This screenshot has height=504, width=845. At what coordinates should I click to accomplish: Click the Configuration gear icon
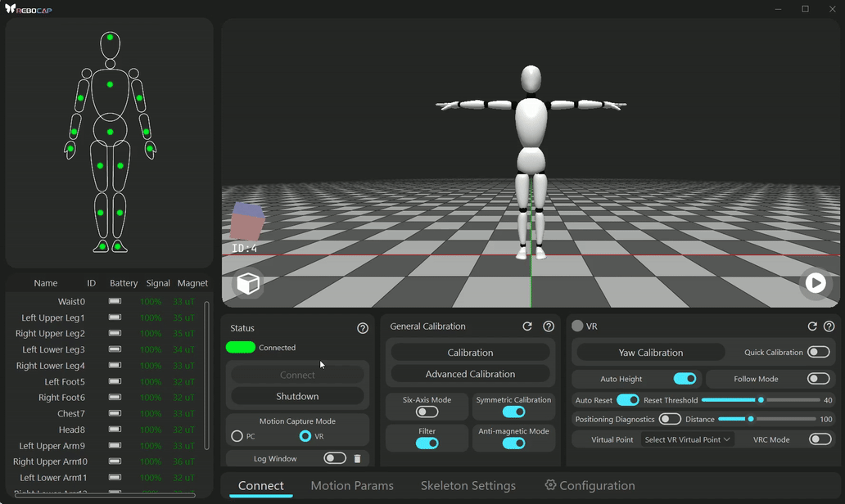coord(550,484)
